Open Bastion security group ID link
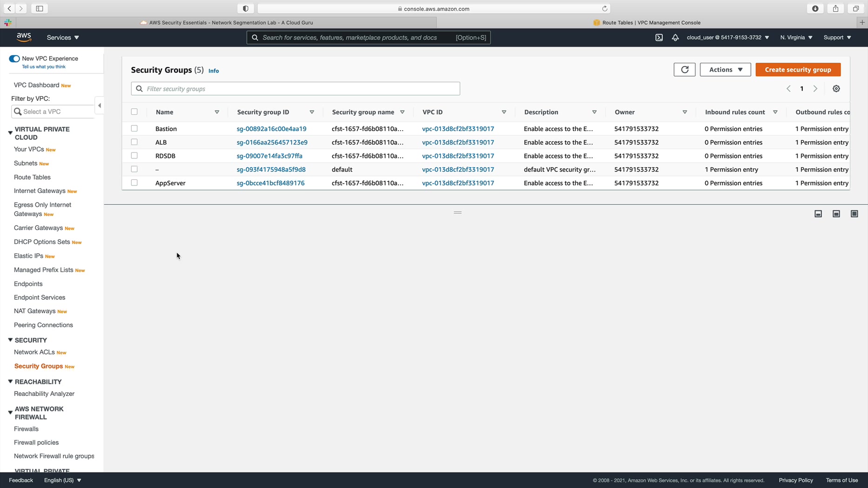 [271, 129]
